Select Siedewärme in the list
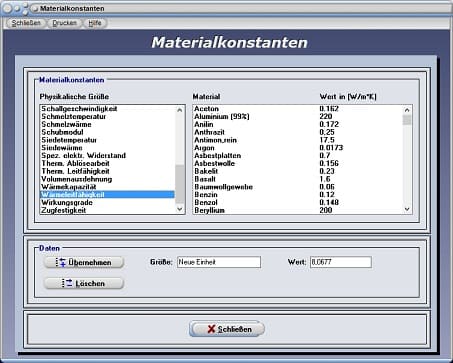453x363 pixels. pos(107,148)
